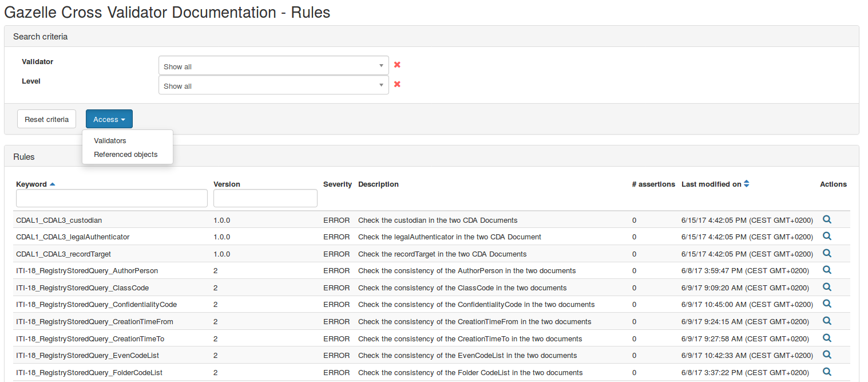Open the Level dropdown list

pyautogui.click(x=274, y=85)
